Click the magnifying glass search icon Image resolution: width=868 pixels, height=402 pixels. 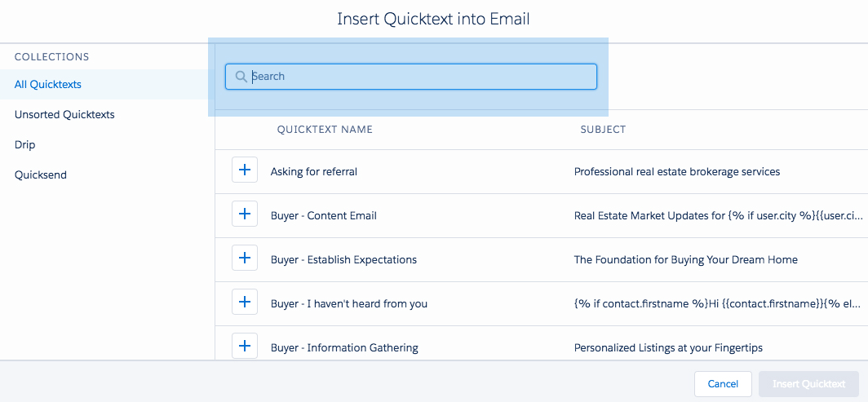pyautogui.click(x=241, y=77)
